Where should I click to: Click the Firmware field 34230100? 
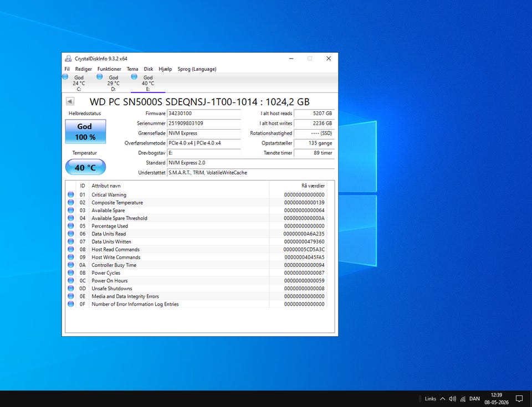coord(204,114)
